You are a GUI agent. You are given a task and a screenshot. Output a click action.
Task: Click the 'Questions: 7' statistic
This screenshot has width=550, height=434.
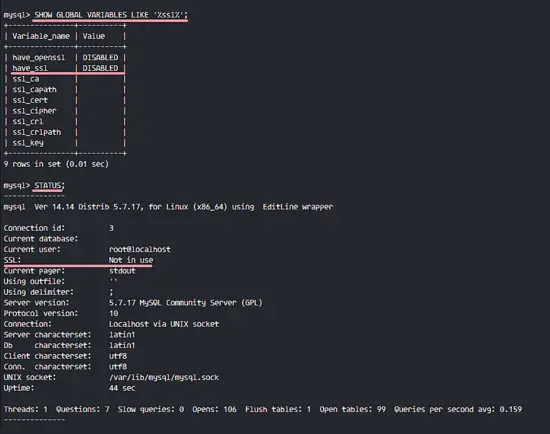pos(83,409)
